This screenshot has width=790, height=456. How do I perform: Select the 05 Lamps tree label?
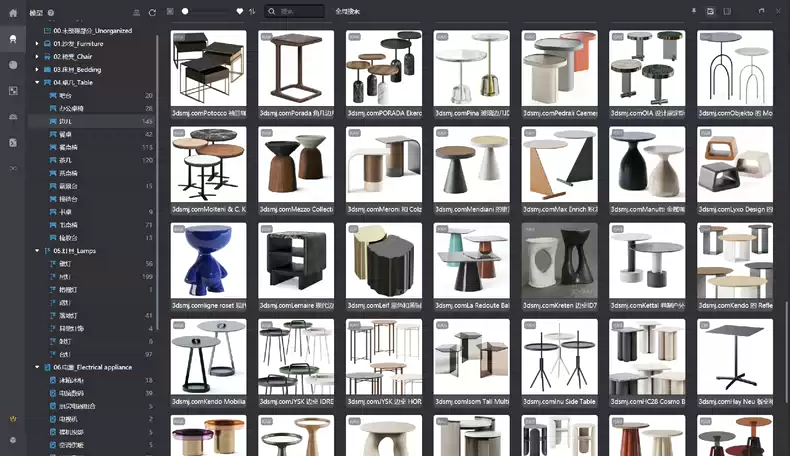click(75, 250)
